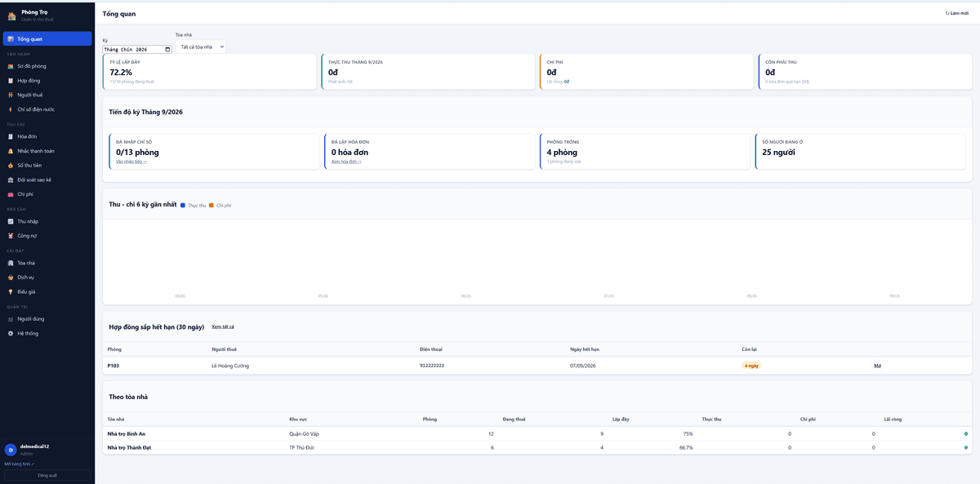Click the bell icon for Nhắc thanh toán

[x=11, y=151]
